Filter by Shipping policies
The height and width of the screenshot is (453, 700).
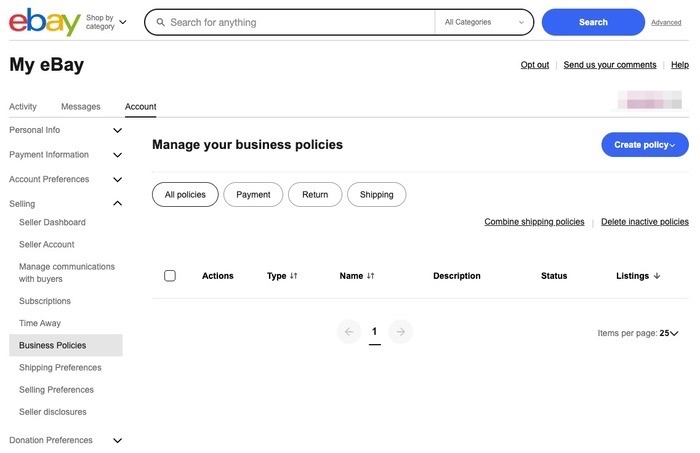tap(377, 195)
